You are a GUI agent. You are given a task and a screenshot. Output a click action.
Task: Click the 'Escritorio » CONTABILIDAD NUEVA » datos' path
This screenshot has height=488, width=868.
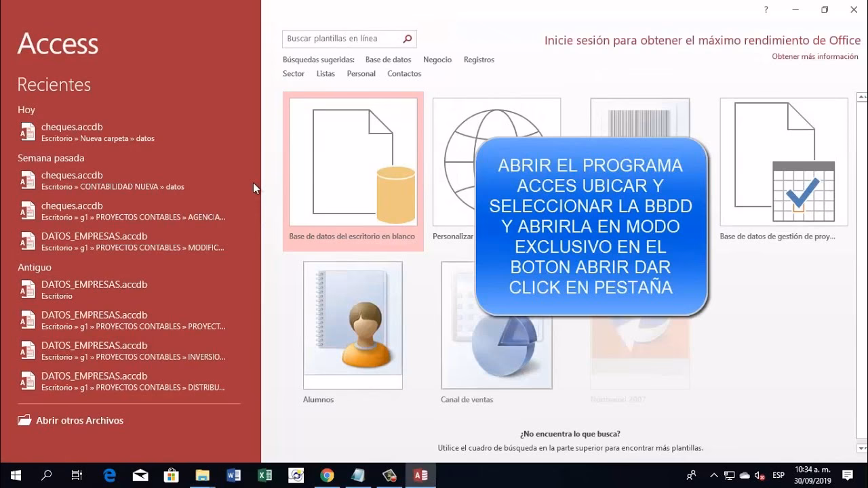(x=113, y=186)
